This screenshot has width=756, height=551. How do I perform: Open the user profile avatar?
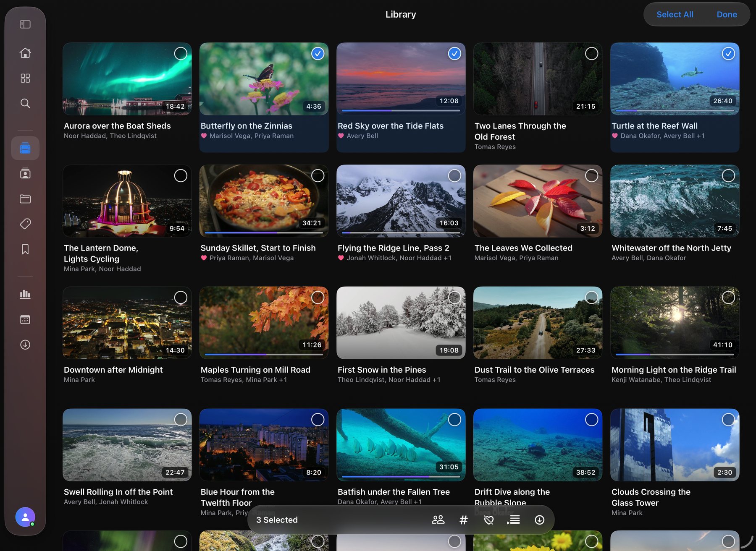[25, 517]
